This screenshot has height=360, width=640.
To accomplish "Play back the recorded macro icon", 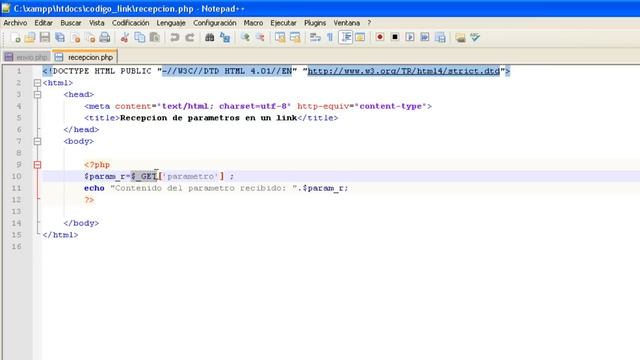I will [x=410, y=38].
